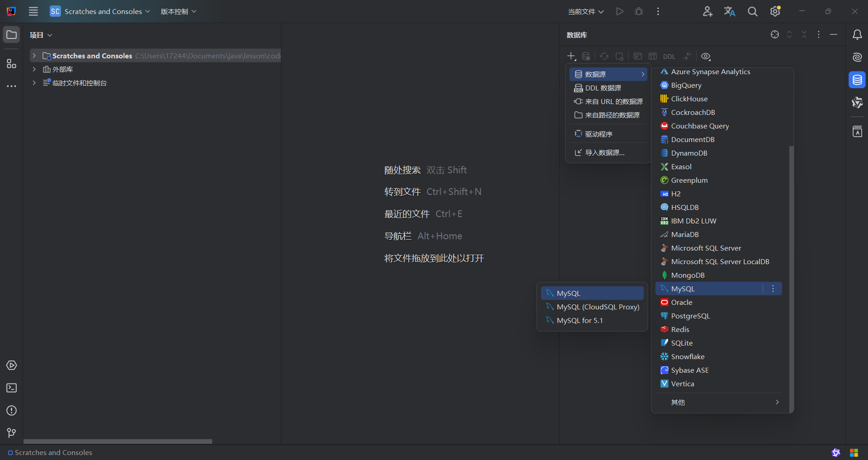Select MySQL for 5.1 driver

[x=593, y=320]
